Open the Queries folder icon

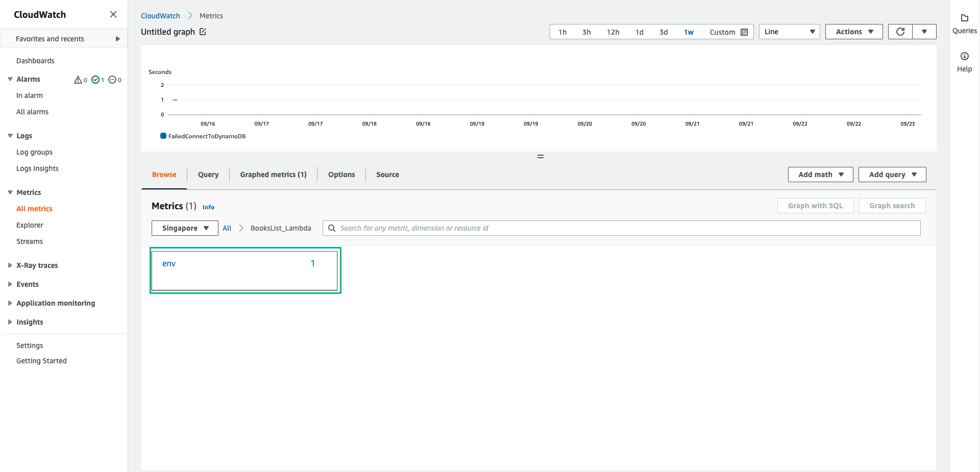964,18
